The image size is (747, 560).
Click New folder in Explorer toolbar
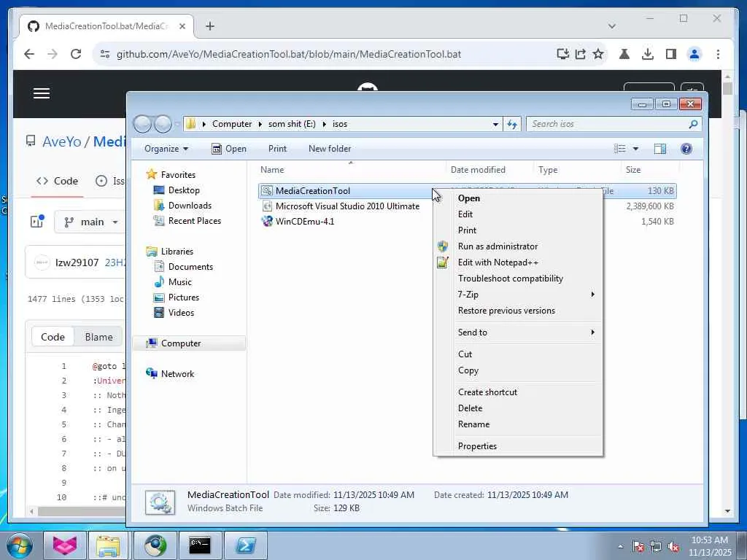330,149
